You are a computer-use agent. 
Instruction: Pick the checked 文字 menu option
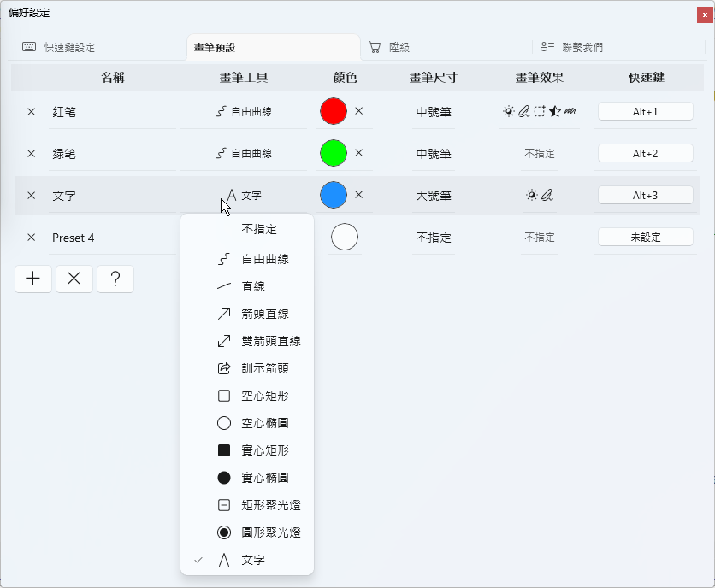click(x=247, y=560)
